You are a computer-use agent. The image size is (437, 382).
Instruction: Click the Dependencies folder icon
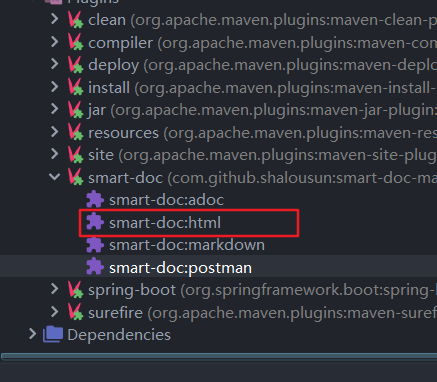point(53,334)
